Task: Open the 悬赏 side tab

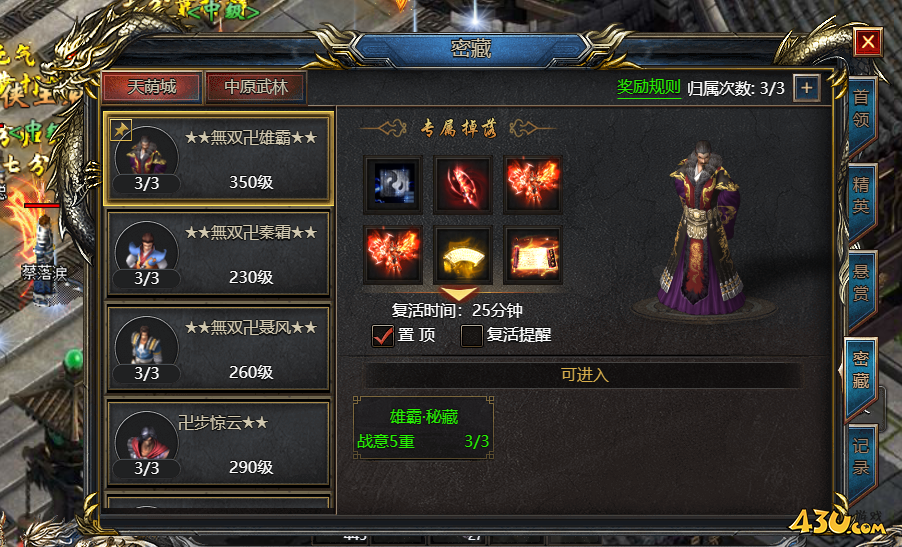Action: click(861, 283)
